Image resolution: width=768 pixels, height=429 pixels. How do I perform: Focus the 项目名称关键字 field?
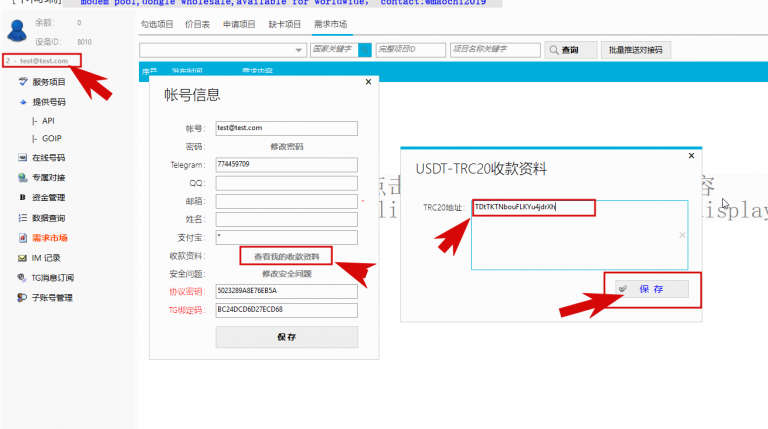click(495, 50)
